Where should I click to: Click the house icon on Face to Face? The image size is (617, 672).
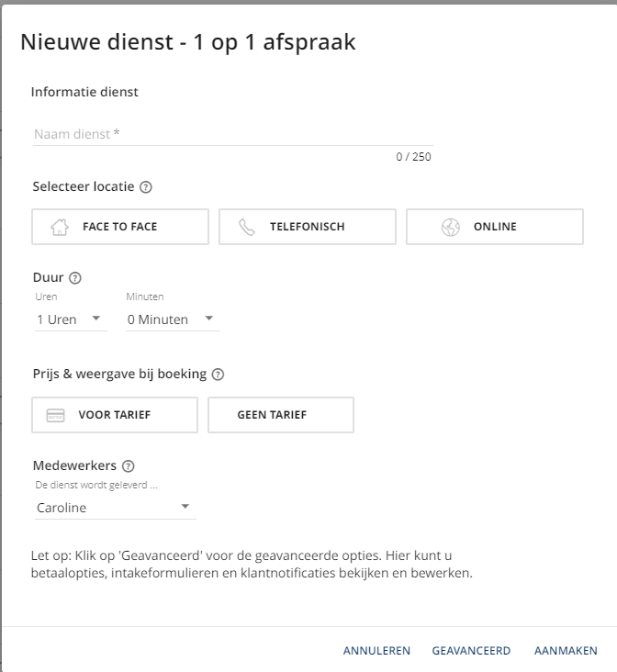pyautogui.click(x=60, y=228)
